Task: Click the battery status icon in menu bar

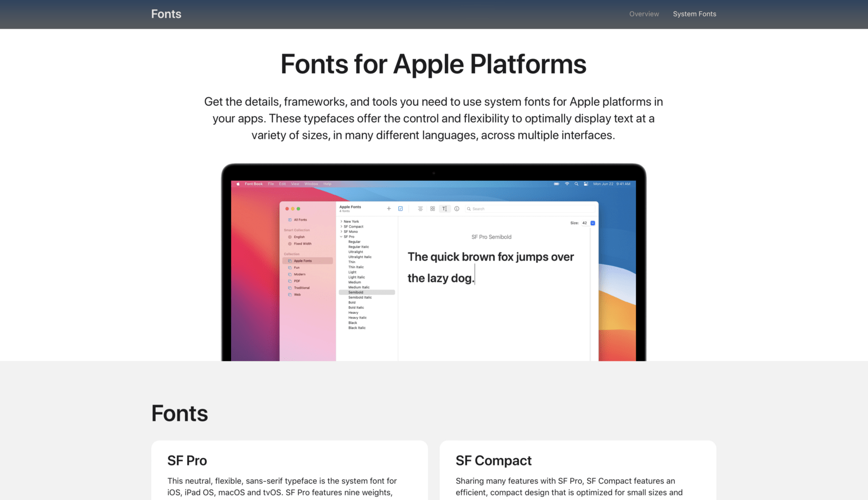Action: [557, 184]
